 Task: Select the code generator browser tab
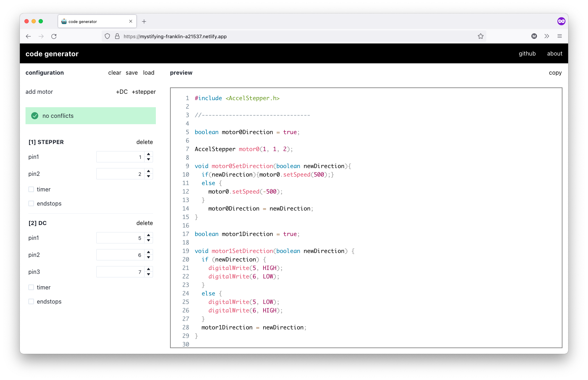[97, 22]
